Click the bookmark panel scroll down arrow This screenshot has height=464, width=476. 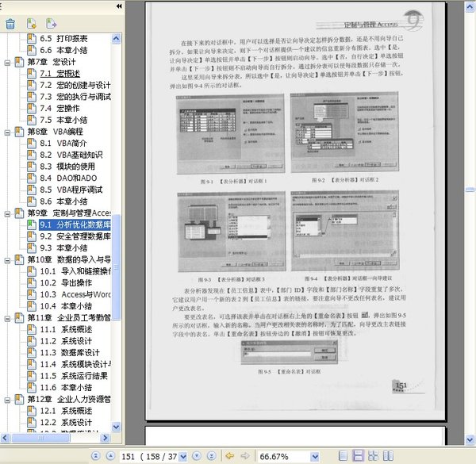117,427
